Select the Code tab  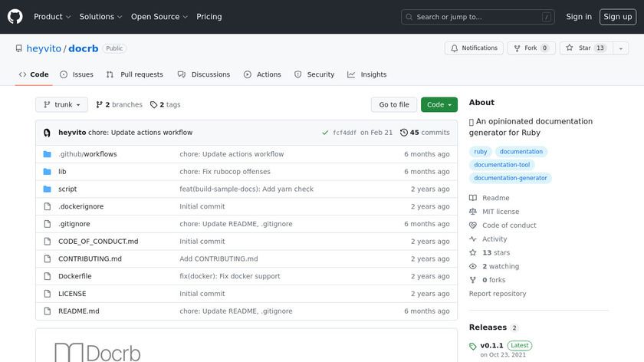point(34,74)
